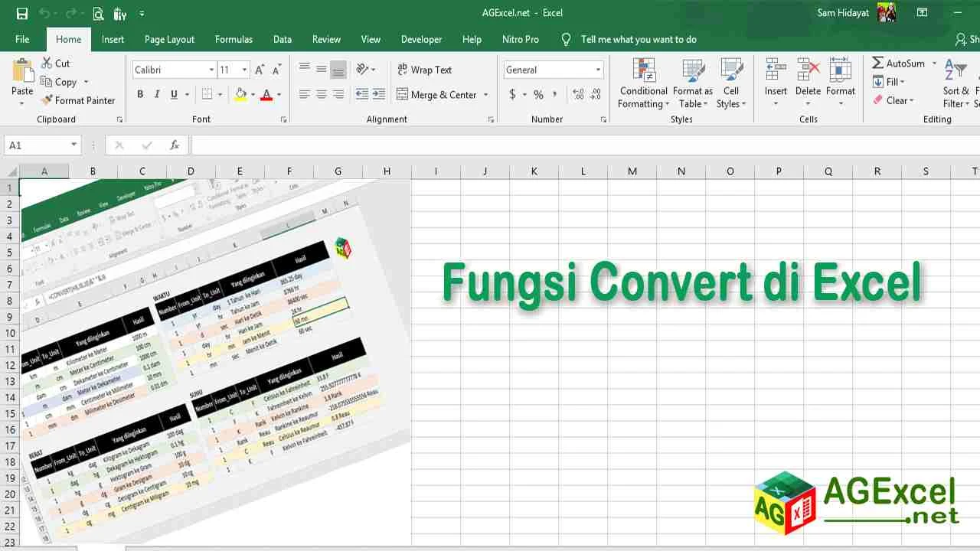Select Middle Align icon
980x551 pixels.
tap(322, 69)
